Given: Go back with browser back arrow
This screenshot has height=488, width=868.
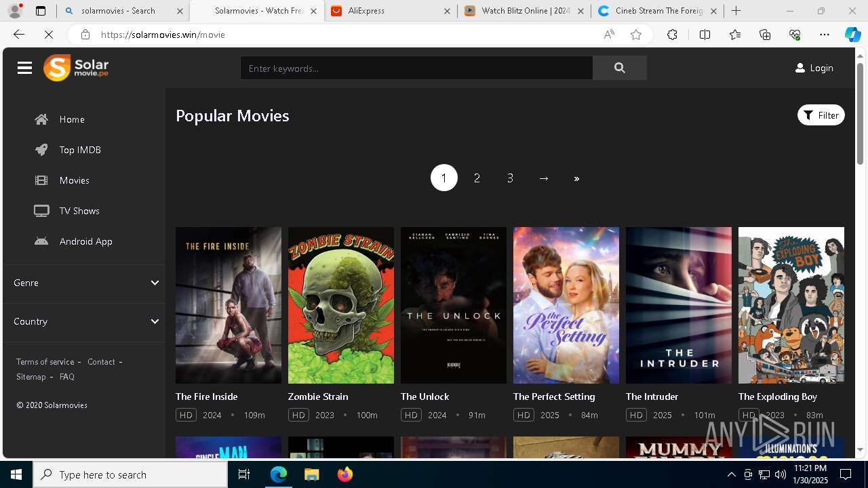Looking at the screenshot, I should click(19, 35).
